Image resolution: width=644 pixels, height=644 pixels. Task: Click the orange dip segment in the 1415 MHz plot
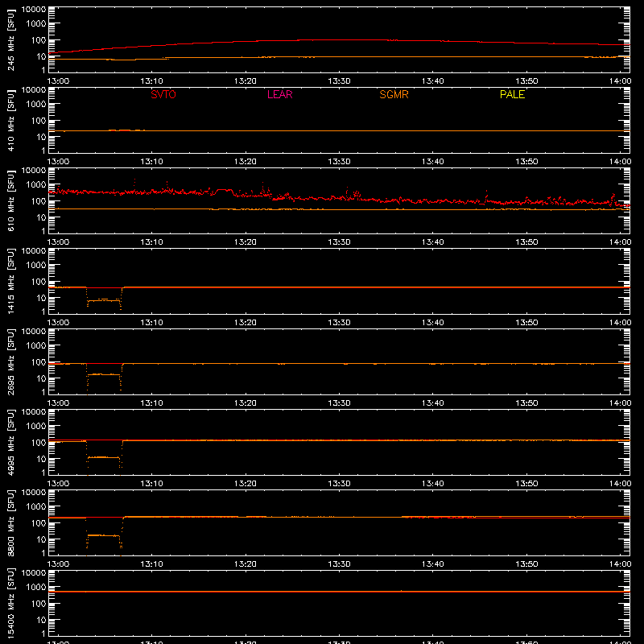[104, 300]
